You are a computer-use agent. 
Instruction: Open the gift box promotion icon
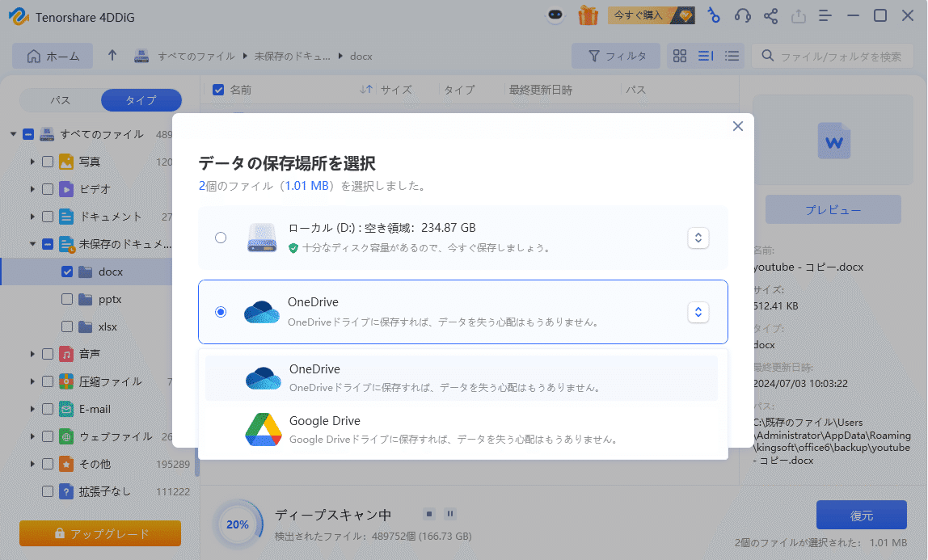point(588,15)
